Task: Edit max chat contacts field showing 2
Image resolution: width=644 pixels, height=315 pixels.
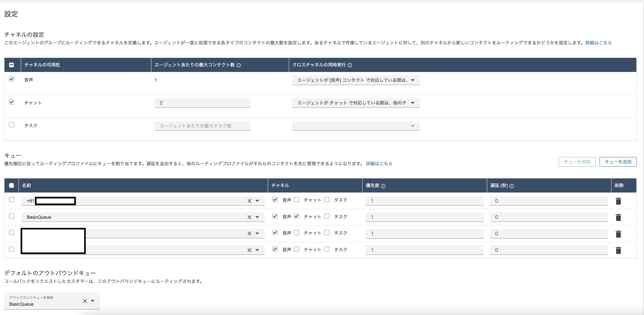Action: coord(202,103)
